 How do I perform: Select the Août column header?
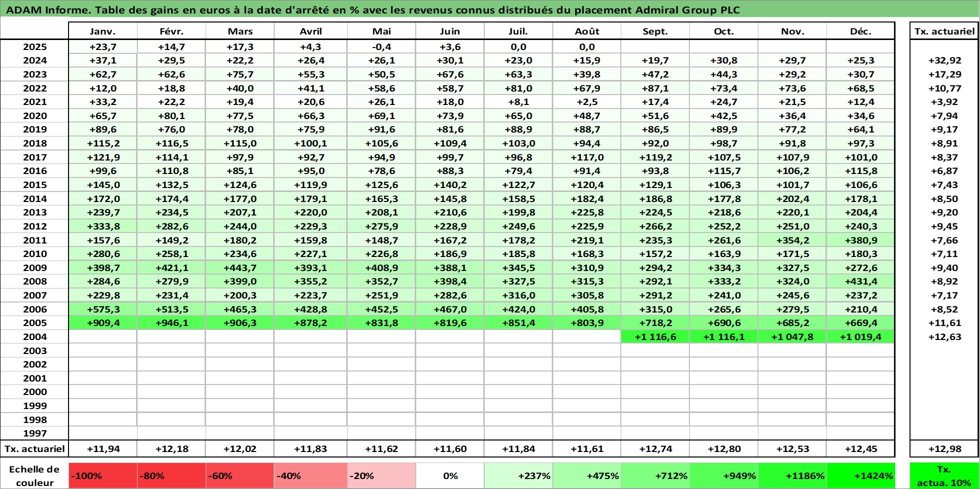[x=587, y=31]
